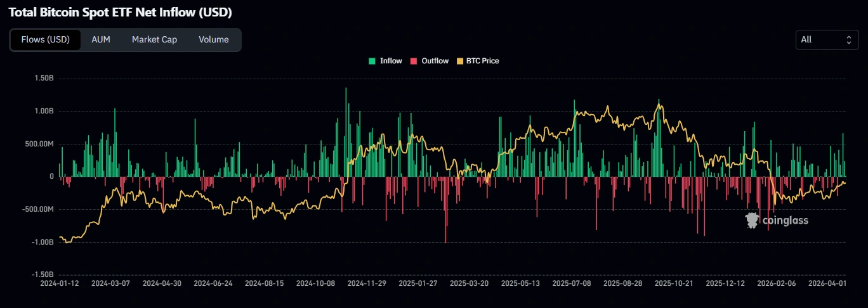Image resolution: width=868 pixels, height=308 pixels.
Task: Toggle the BTC Price line via legend label
Action: pos(482,61)
